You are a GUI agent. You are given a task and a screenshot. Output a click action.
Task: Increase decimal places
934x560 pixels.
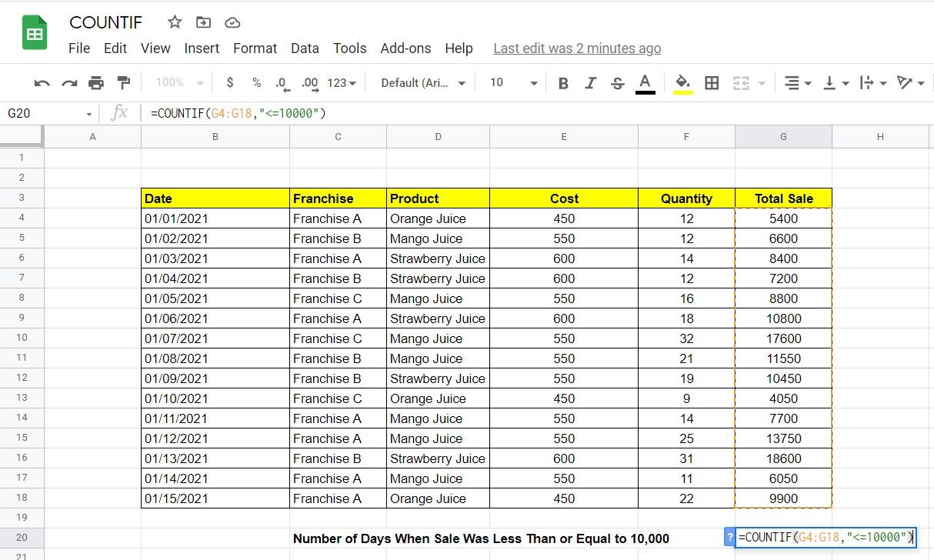coord(310,83)
